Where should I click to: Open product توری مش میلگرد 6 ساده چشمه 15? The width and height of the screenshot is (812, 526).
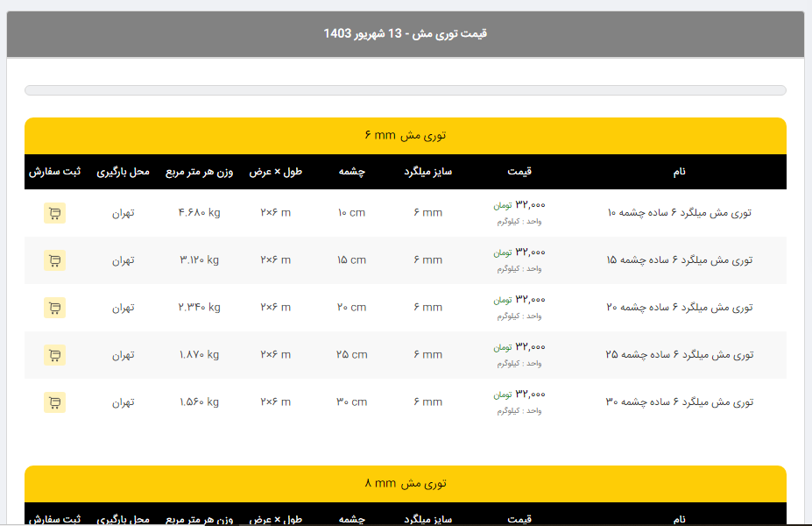[679, 260]
